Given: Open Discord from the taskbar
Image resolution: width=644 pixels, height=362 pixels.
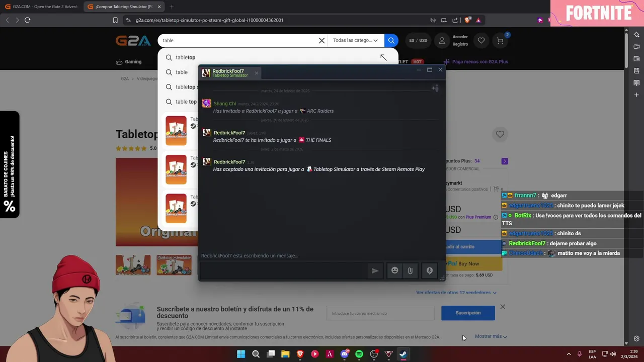Looking at the screenshot, I should [x=345, y=354].
